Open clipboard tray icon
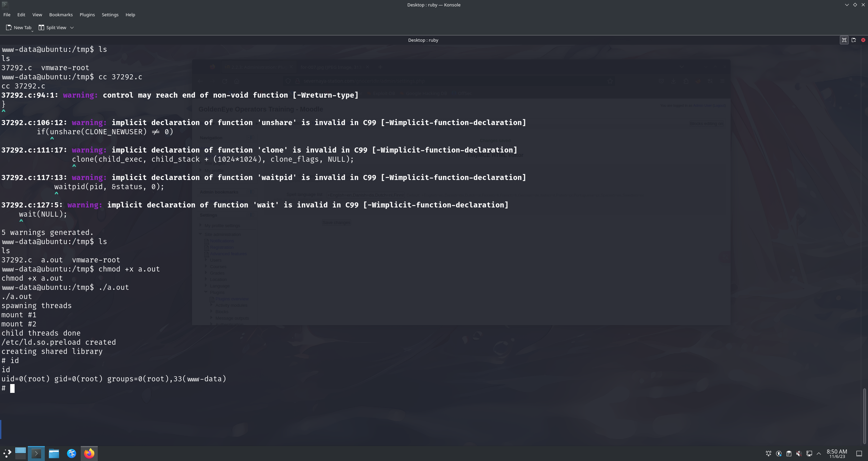Screen dimensions: 868x461 coord(789,454)
